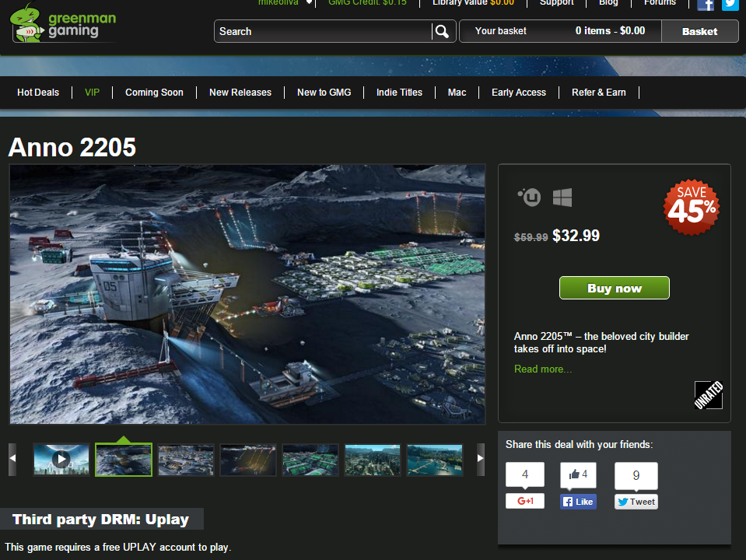Click the Anno 2205 page title
746x560 pixels.
pyautogui.click(x=72, y=147)
